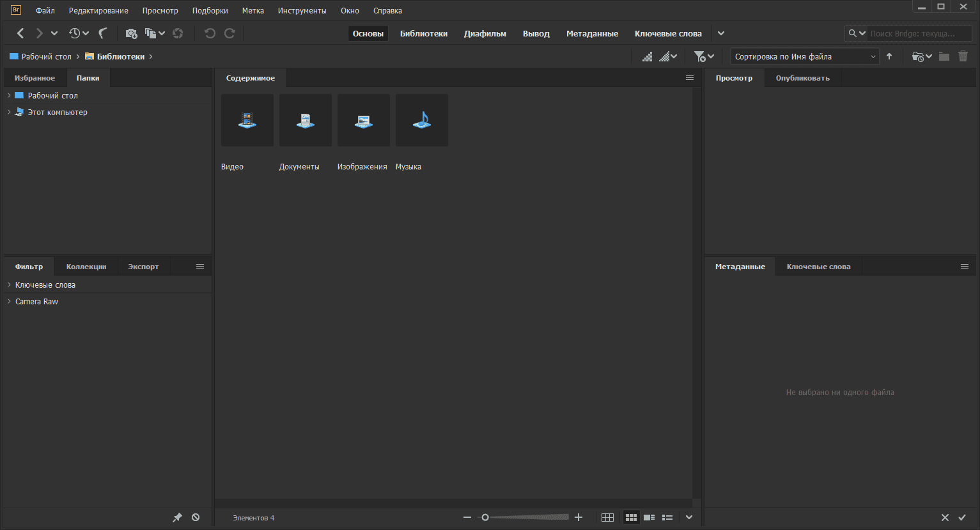Open the Просмотр menu

pyautogui.click(x=160, y=11)
